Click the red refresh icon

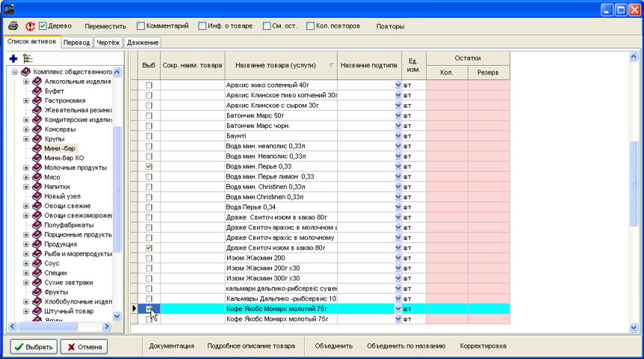pyautogui.click(x=30, y=26)
